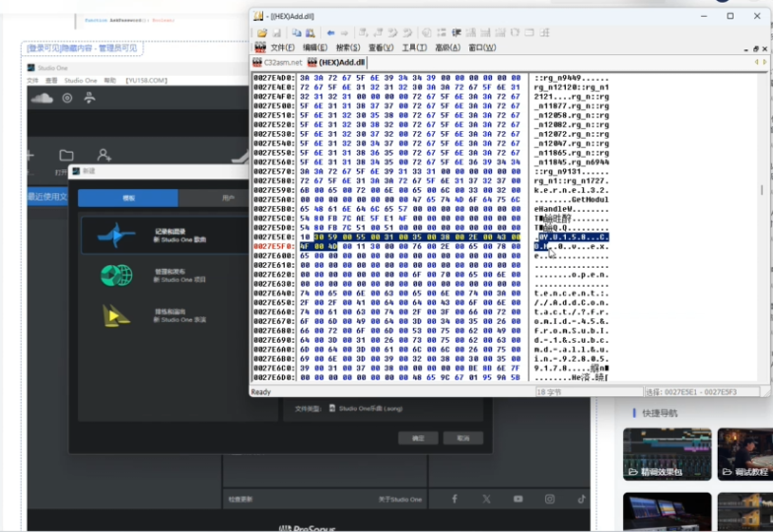The width and height of the screenshot is (773, 532).
Task: Click the YouTube icon in Studio One footer
Action: (519, 499)
